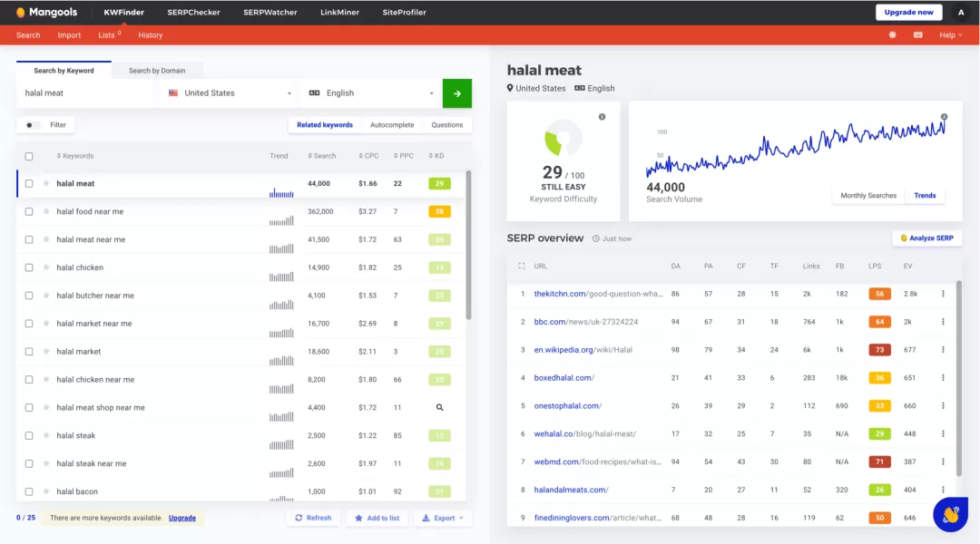Expand the SERP overview table
The height and width of the screenshot is (544, 980).
(x=521, y=266)
